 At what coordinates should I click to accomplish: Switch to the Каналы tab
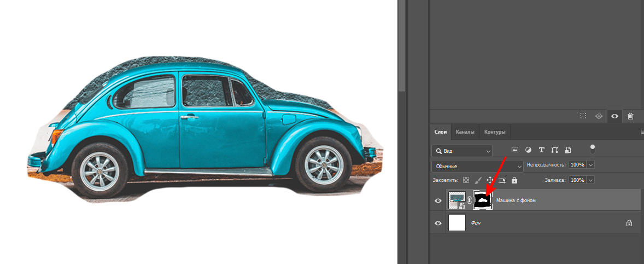[x=465, y=132]
